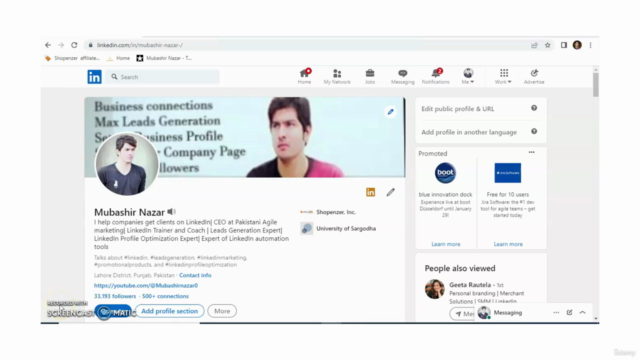The width and height of the screenshot is (640, 360).
Task: Bookmark this page with star icon
Action: click(x=548, y=45)
